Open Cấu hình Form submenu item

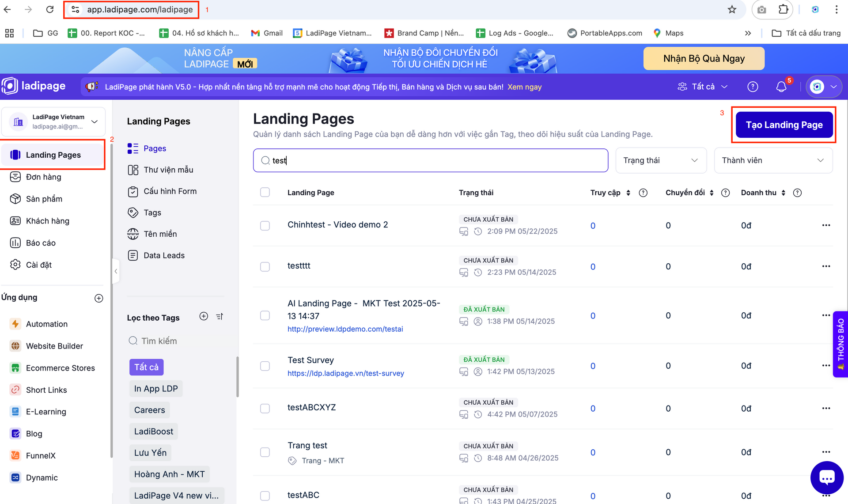pos(170,191)
